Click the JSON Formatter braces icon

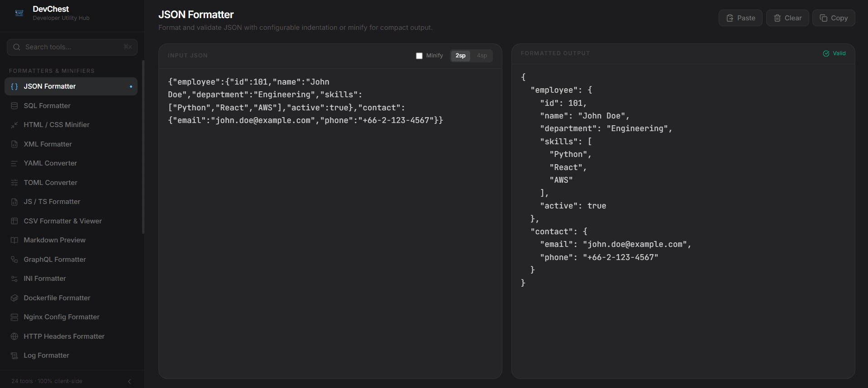(14, 86)
